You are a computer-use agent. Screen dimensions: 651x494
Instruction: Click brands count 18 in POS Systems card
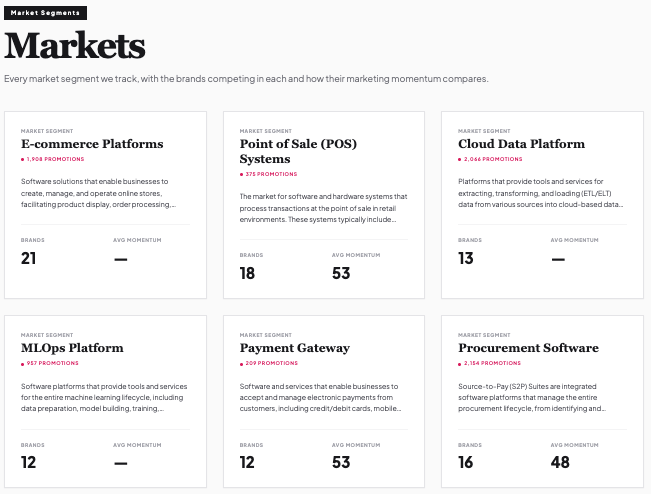[x=247, y=273]
